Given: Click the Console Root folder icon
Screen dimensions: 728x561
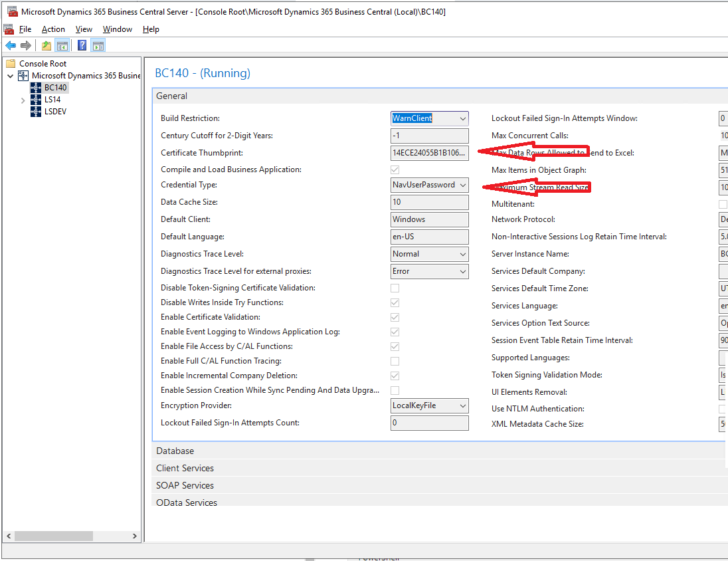Looking at the screenshot, I should (11, 64).
